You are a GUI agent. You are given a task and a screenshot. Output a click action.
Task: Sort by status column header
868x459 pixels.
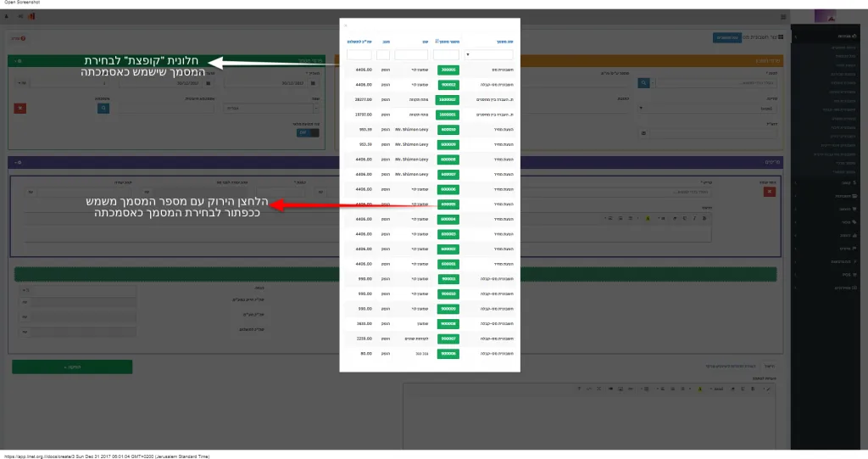386,42
